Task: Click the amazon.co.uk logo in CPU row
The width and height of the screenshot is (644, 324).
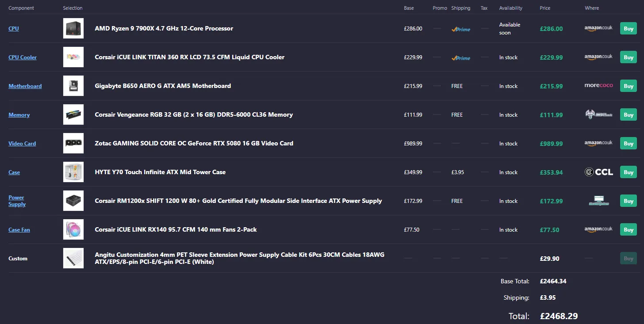Action: 598,28
